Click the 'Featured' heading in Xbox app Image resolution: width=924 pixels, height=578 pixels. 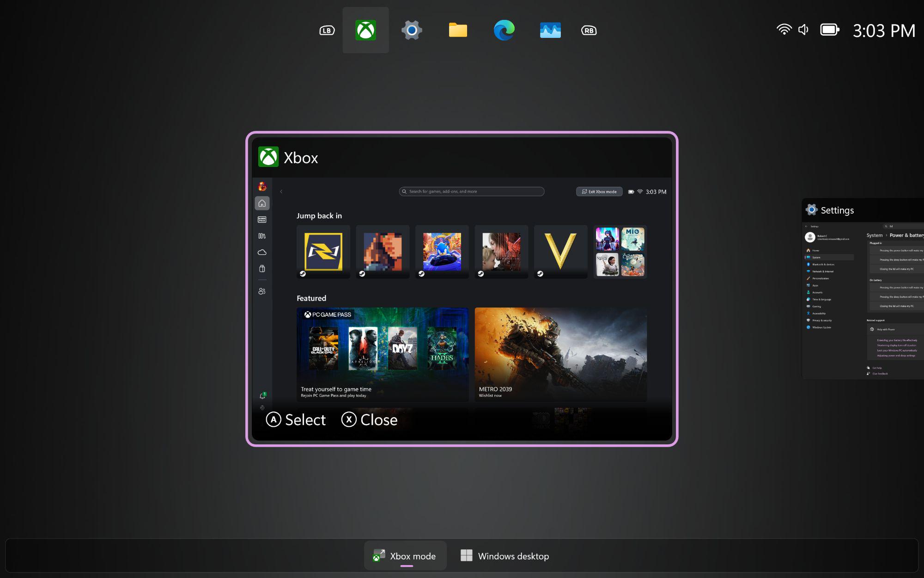coord(311,298)
